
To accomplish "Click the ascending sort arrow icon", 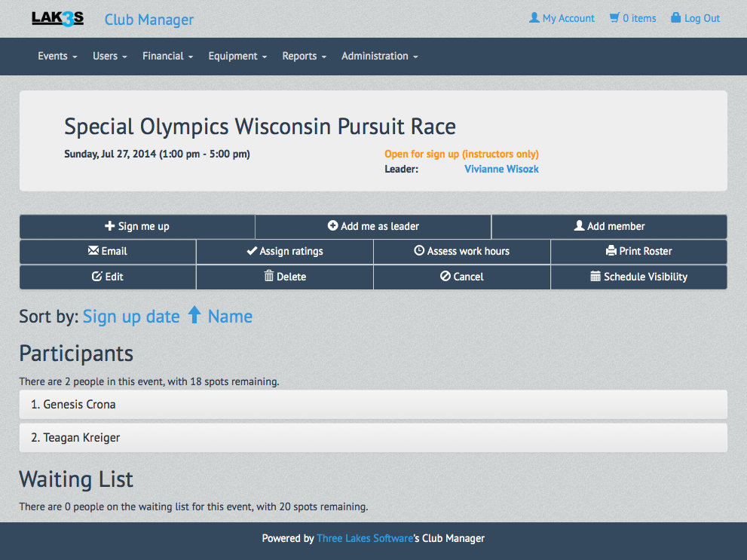I will tap(194, 316).
